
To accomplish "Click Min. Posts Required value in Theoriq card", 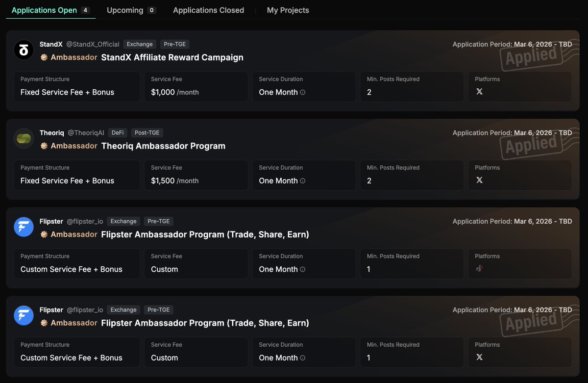I will (369, 180).
